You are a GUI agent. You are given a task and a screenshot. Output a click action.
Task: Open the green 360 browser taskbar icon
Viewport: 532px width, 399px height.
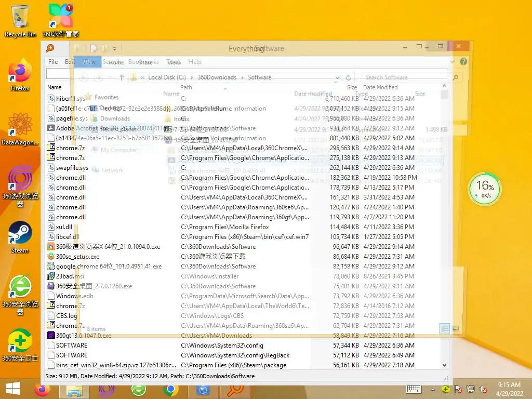point(139,390)
